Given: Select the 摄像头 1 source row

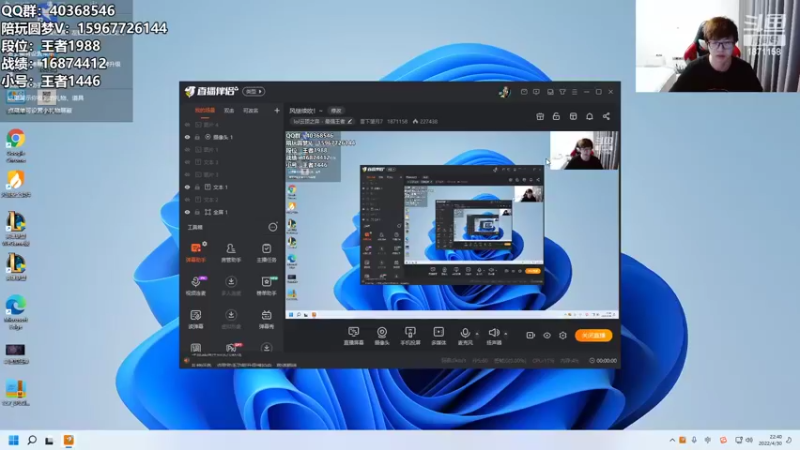Looking at the screenshot, I should (x=232, y=137).
